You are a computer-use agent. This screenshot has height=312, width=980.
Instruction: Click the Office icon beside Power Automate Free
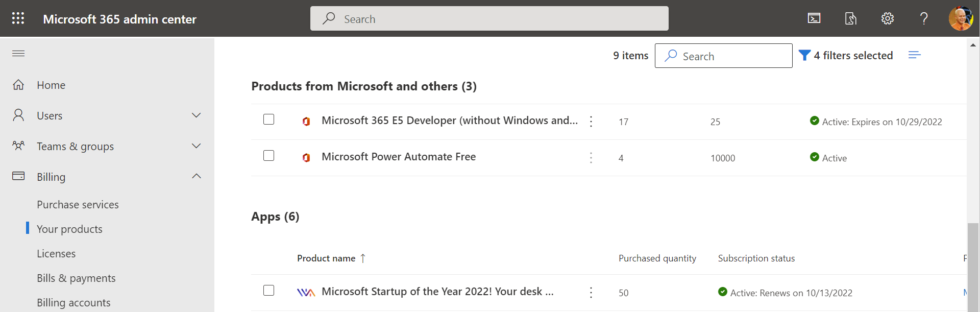coord(306,157)
